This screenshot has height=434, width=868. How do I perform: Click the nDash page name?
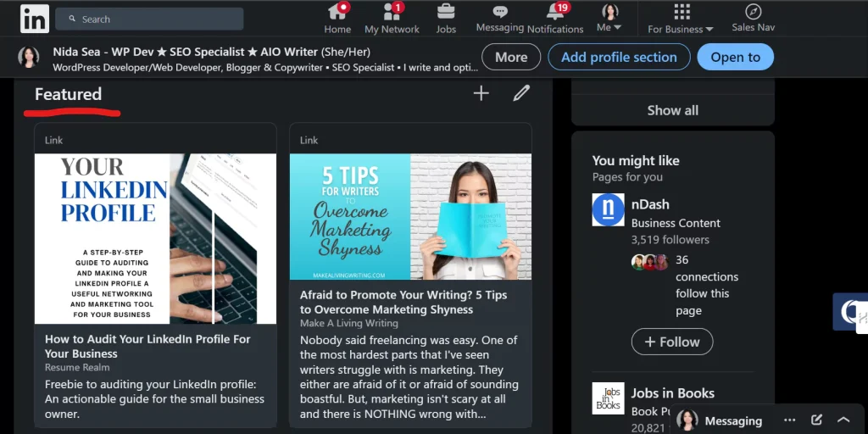[650, 204]
